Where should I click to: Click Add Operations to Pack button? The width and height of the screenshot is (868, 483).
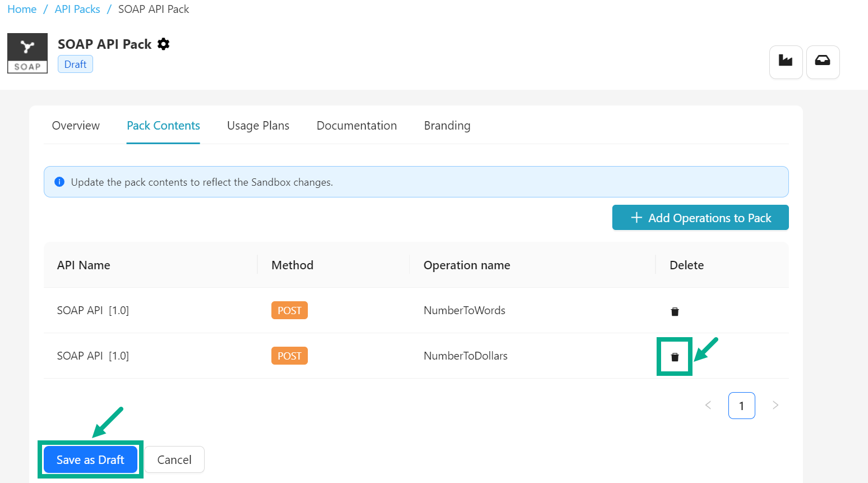pos(700,218)
